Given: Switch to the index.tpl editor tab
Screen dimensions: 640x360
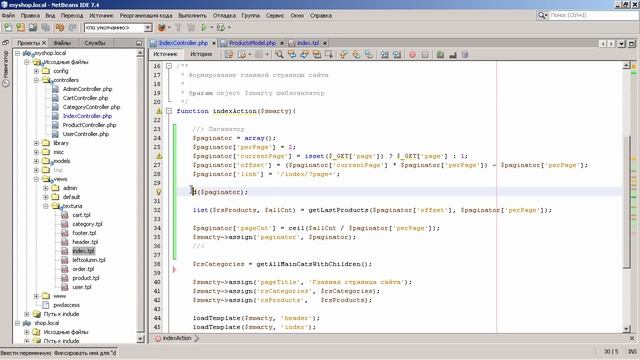Looking at the screenshot, I should tap(308, 43).
